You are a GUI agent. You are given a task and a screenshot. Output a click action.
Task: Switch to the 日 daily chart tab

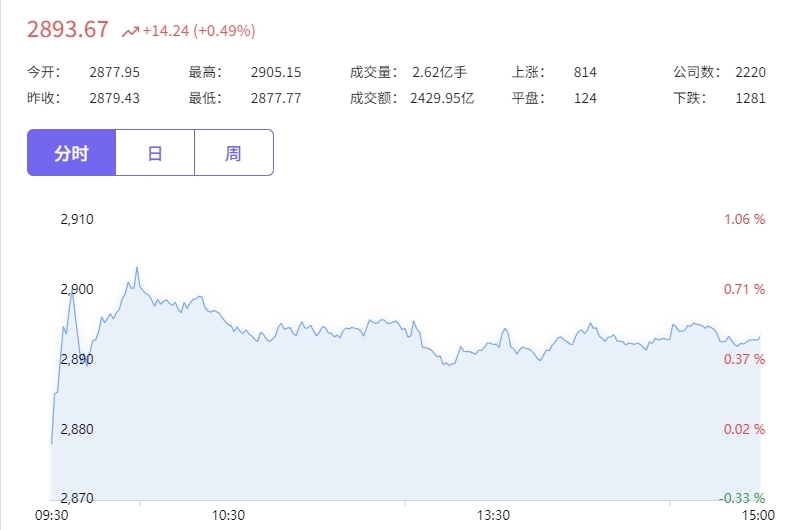(x=155, y=153)
